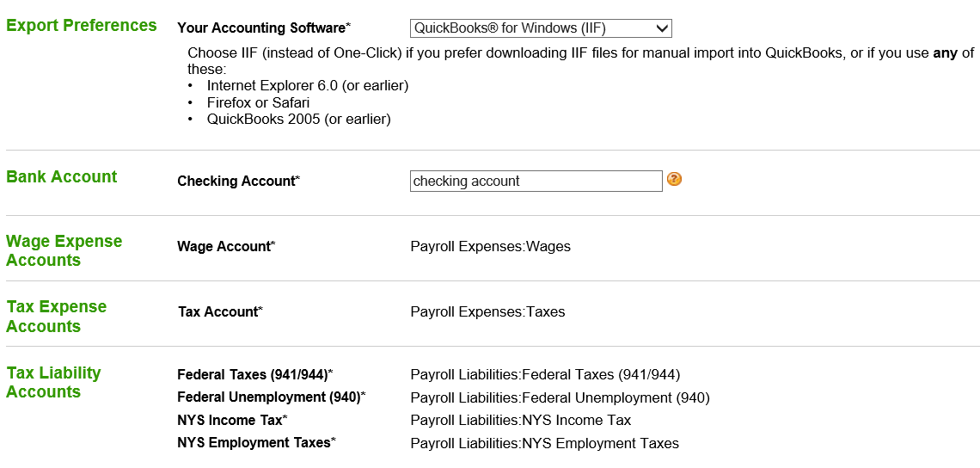Image resolution: width=980 pixels, height=468 pixels.
Task: Click the Internet Explorer 6.0 bullet text
Action: pos(308,86)
